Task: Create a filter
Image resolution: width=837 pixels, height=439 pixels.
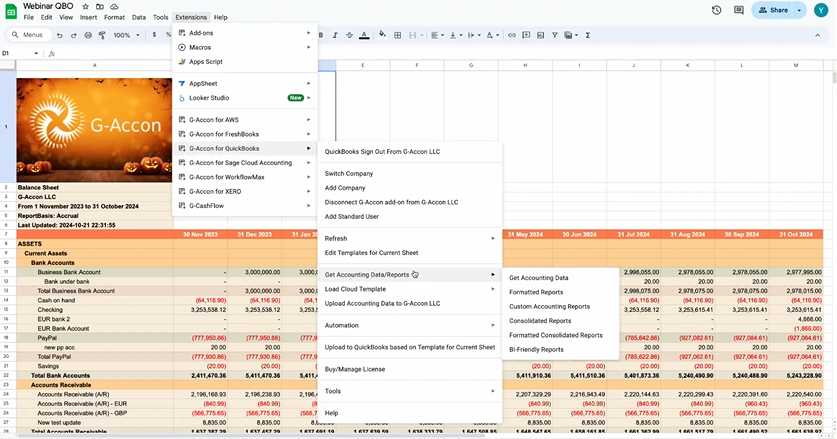Action: [x=555, y=35]
